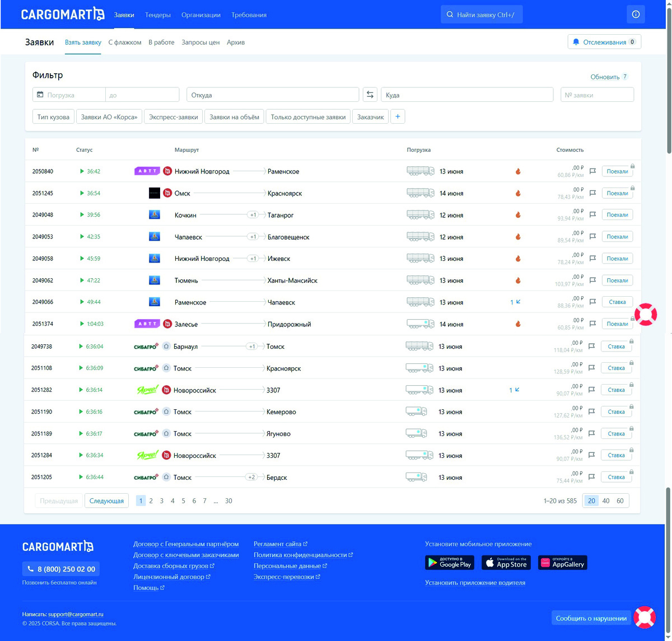Open the Требования menu
672x641 pixels.
[x=249, y=15]
